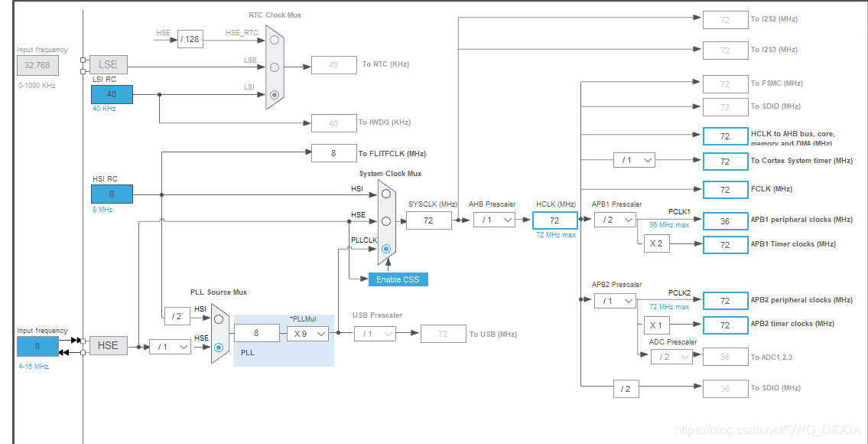Click the 'System Clock Mux' title
Viewport: 868px width, 444px height.
click(x=390, y=174)
